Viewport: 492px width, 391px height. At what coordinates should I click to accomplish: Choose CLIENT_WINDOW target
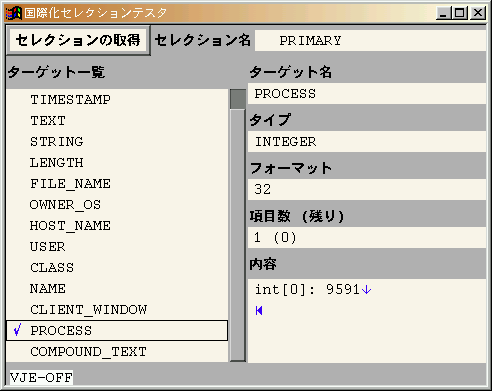coord(117,310)
